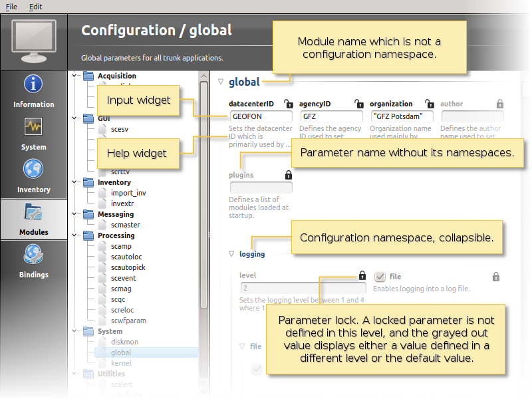Click the datacenterID field containing GEOFON

pos(262,117)
